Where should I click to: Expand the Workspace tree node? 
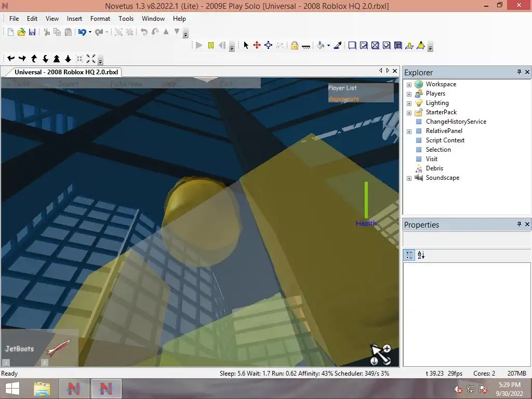click(x=409, y=85)
